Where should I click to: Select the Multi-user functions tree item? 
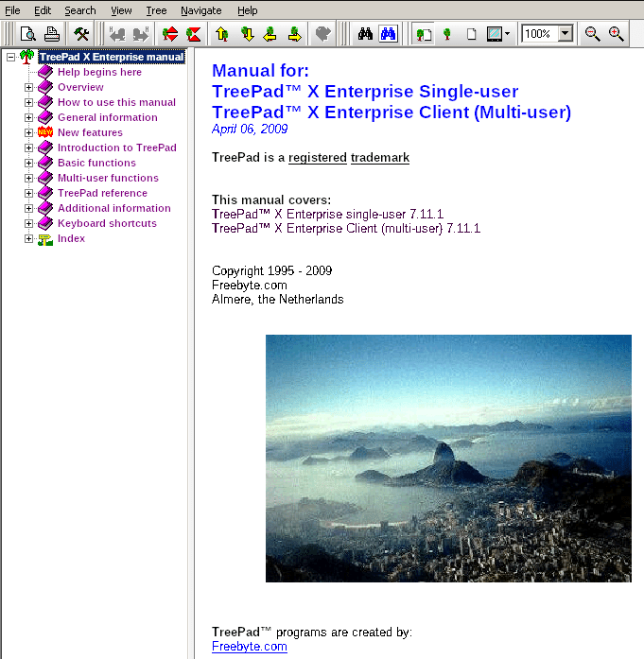coord(108,178)
